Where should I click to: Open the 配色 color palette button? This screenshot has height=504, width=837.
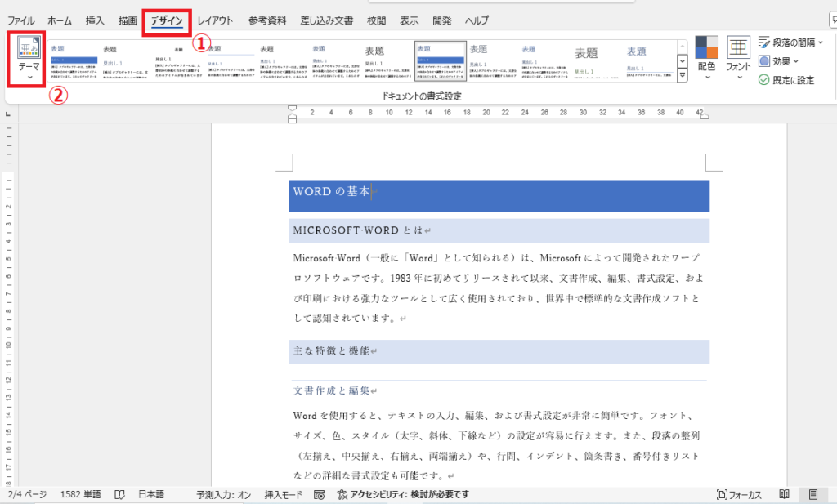(706, 58)
